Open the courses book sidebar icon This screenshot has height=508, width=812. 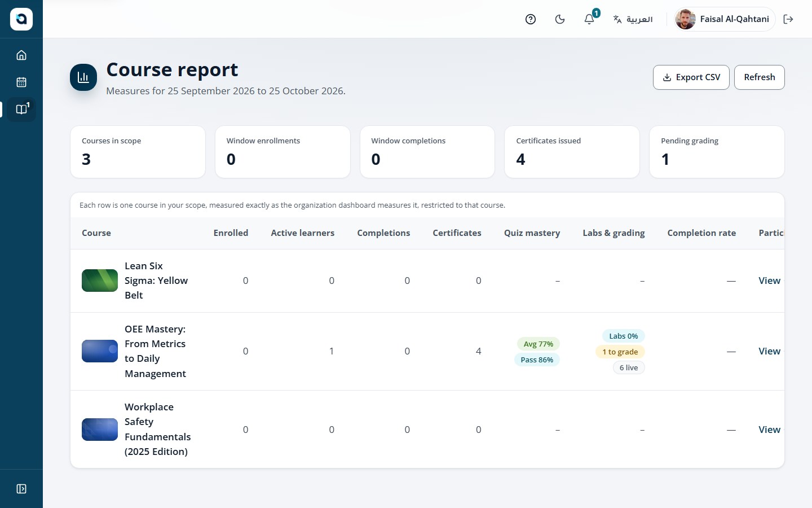(x=21, y=109)
